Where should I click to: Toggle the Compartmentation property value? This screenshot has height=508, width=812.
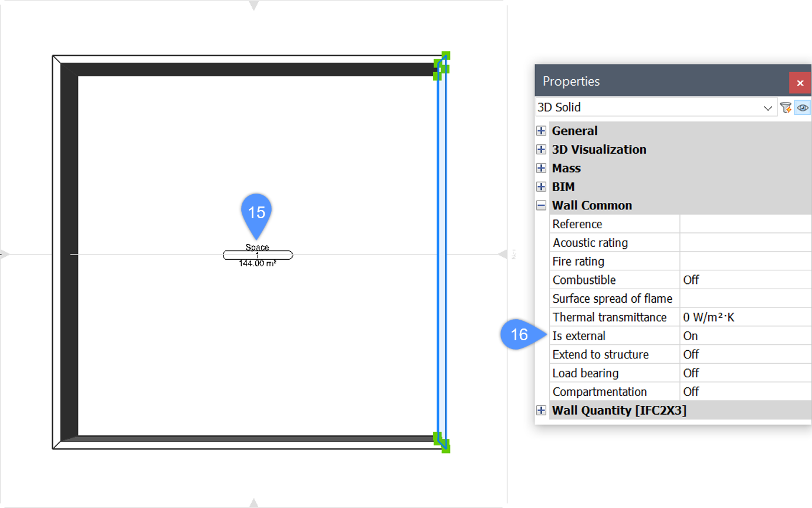pos(745,392)
